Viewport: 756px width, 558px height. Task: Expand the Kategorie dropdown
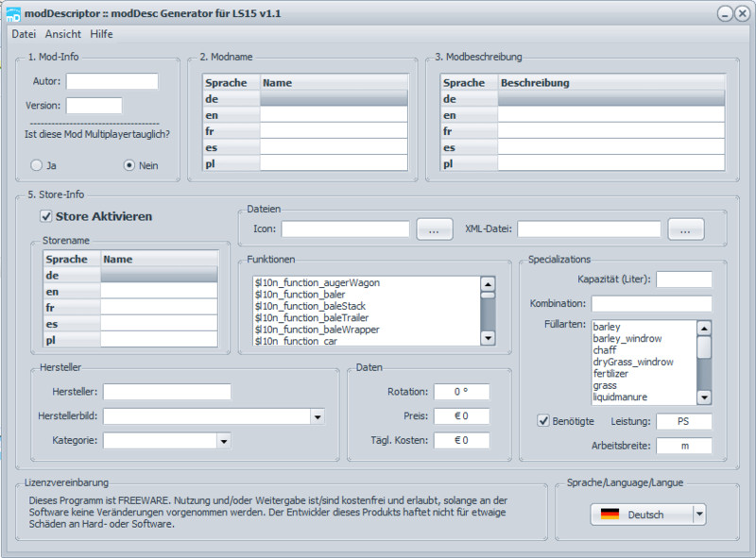click(x=223, y=440)
